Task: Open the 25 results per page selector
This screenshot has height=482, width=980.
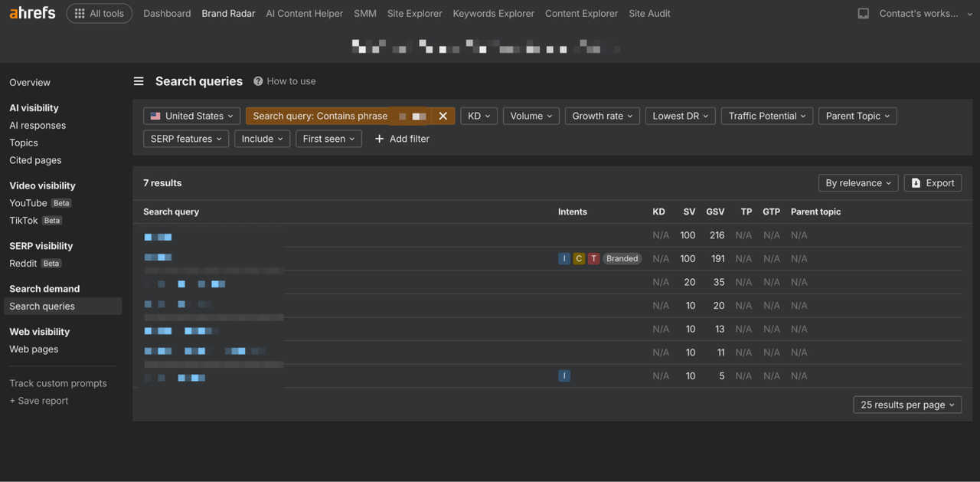Action: click(907, 405)
